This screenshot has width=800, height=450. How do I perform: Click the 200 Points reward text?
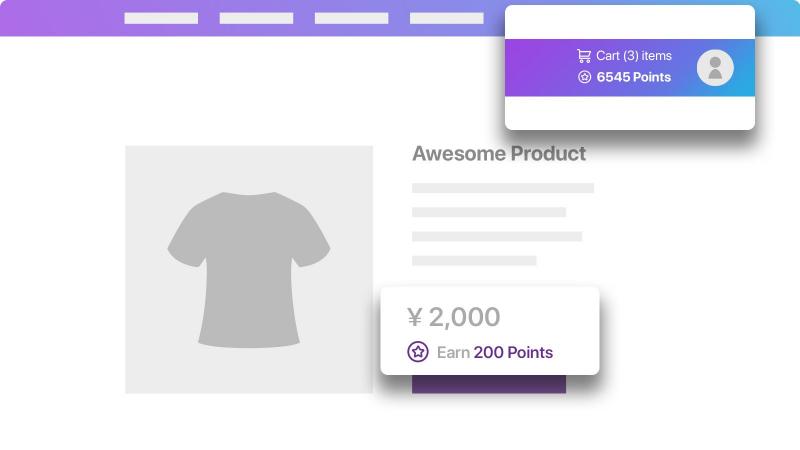tap(513, 353)
